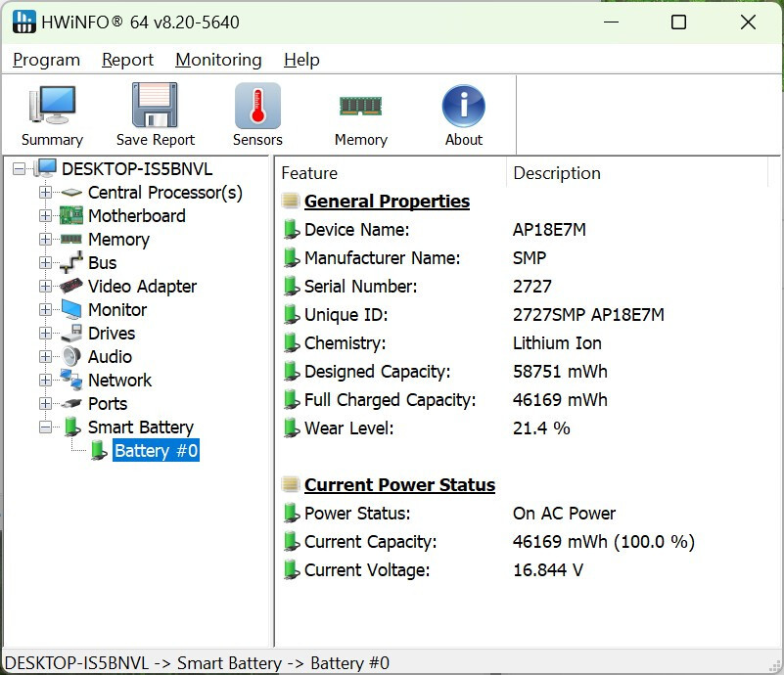This screenshot has height=675, width=784.
Task: Expand the Bus node
Action: pyautogui.click(x=45, y=263)
